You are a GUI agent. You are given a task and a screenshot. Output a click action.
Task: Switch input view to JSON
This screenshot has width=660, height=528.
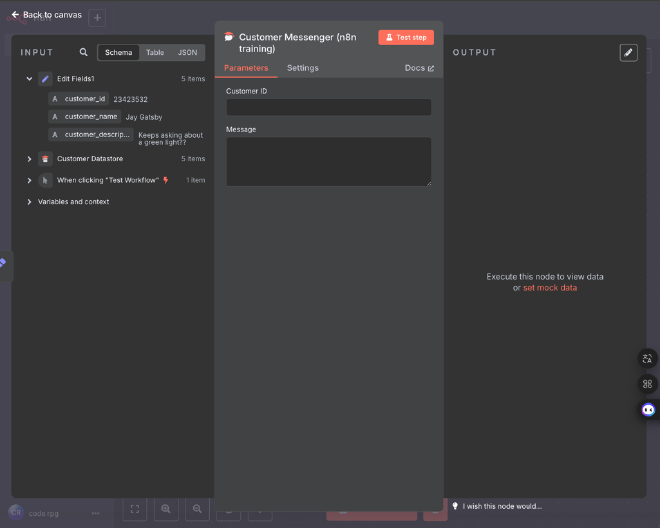[x=187, y=52]
